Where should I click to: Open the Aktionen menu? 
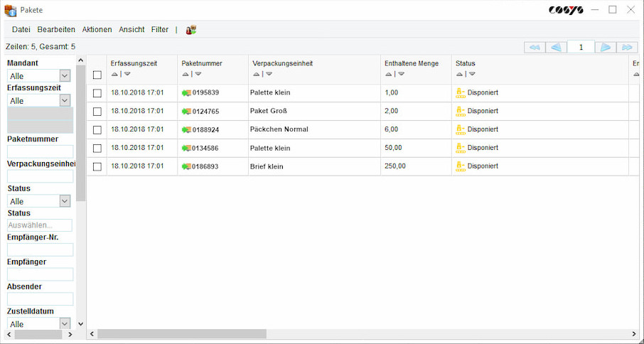click(x=97, y=30)
